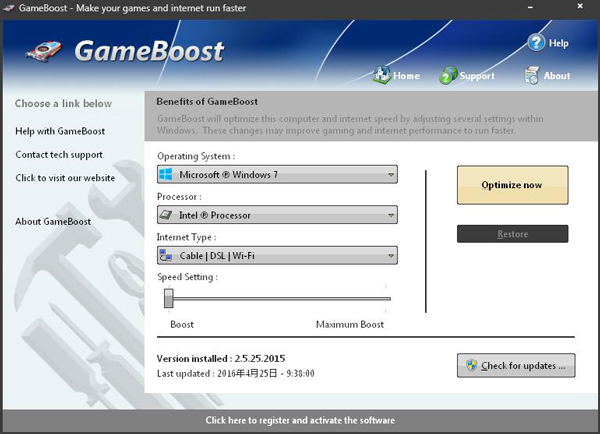Click the Support globe icon

click(x=448, y=75)
